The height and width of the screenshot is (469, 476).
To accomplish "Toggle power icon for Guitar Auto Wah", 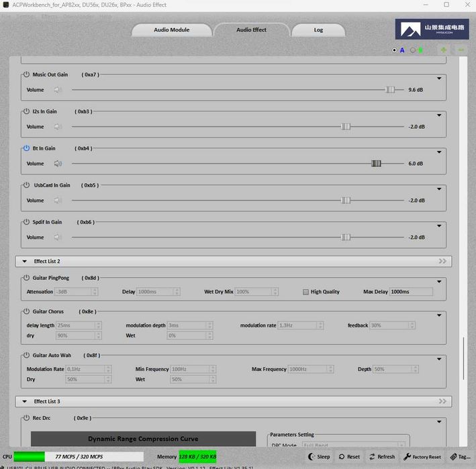I will click(26, 355).
